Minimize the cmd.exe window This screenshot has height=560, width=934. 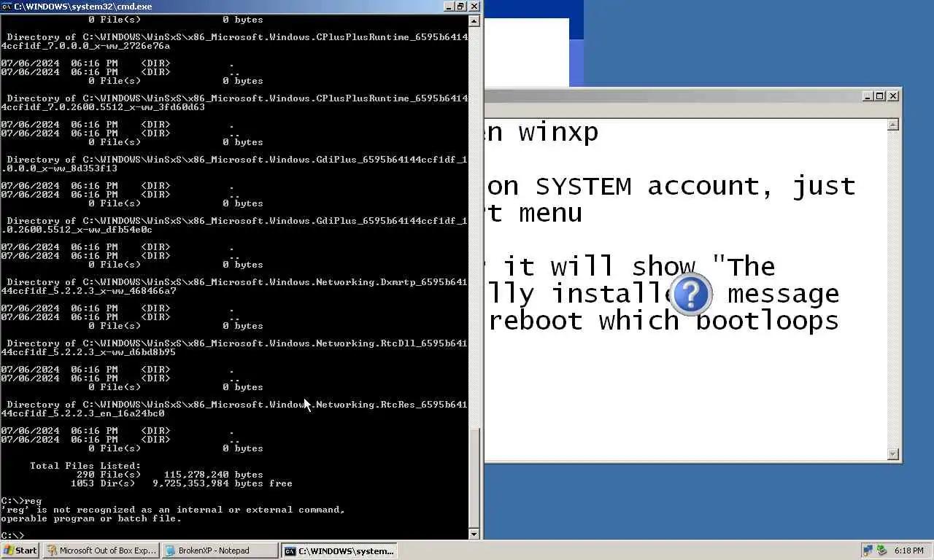pyautogui.click(x=448, y=6)
